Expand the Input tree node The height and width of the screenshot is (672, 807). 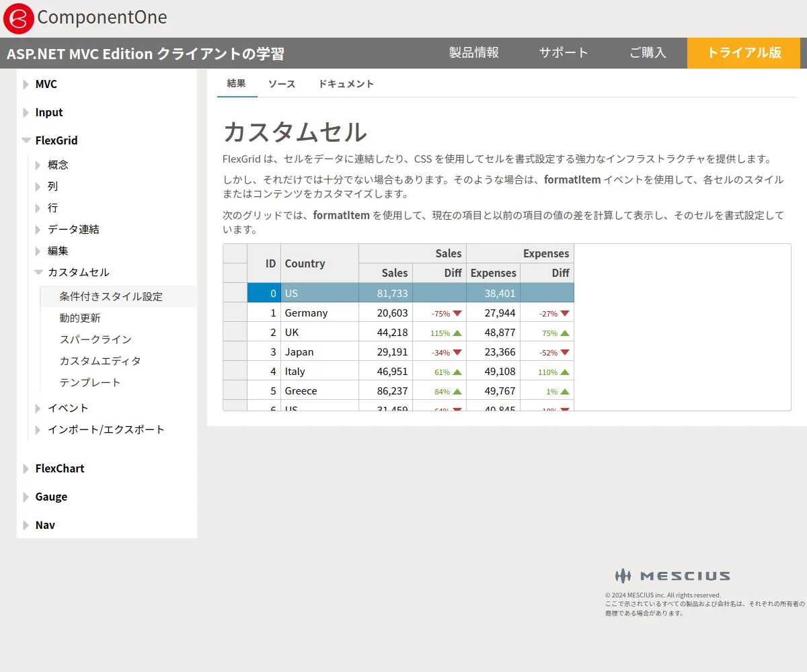pos(26,112)
